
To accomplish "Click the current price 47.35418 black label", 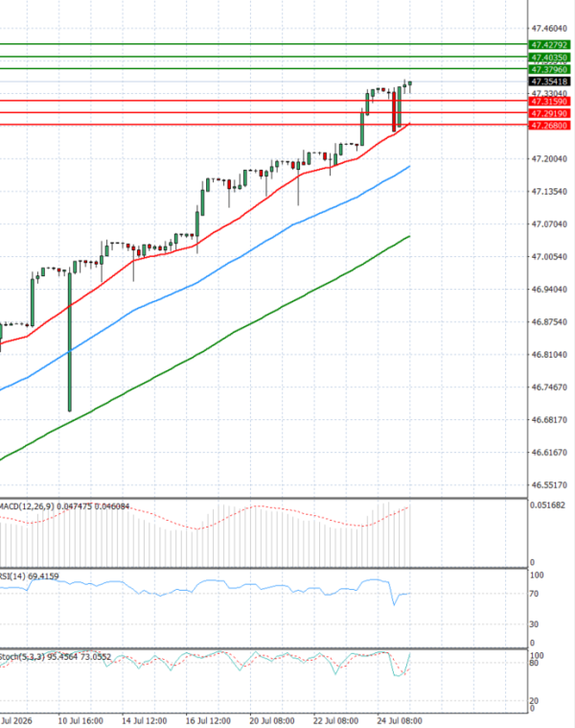I will 549,82.
